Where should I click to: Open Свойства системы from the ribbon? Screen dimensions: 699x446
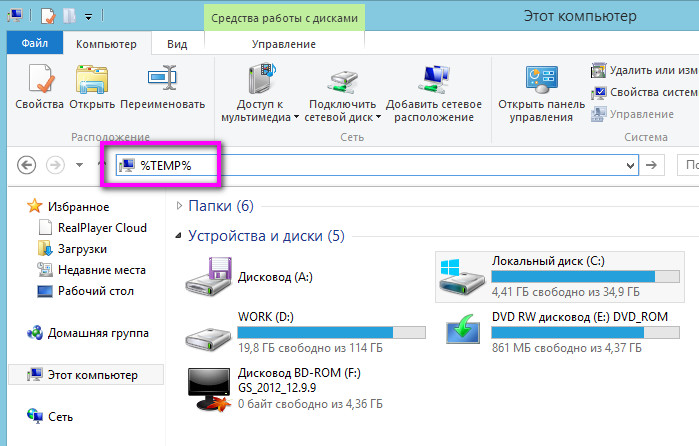tap(644, 92)
